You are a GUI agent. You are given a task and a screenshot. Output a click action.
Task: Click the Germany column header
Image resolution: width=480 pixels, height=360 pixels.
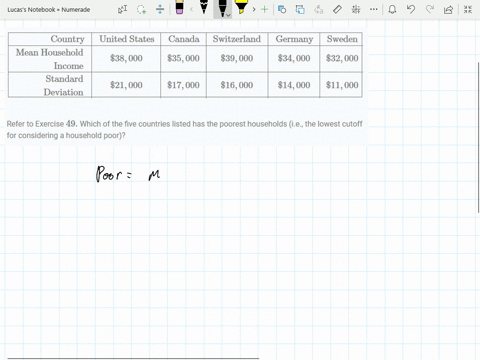point(294,39)
